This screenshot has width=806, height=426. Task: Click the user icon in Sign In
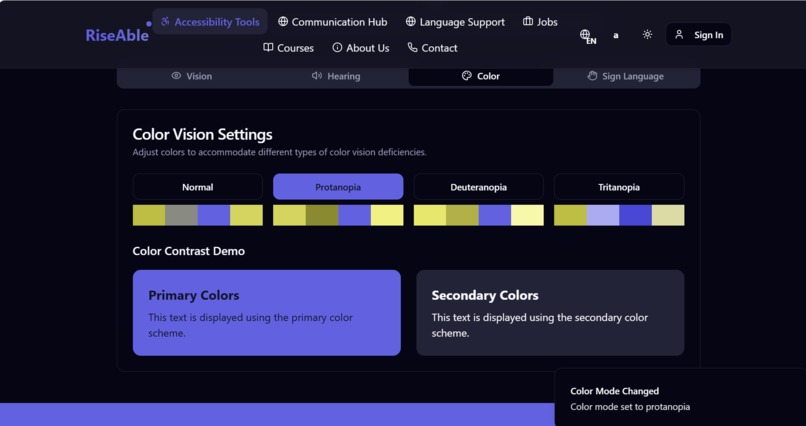(679, 34)
